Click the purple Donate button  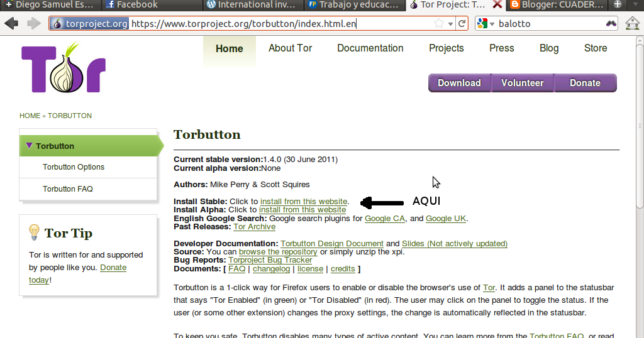coord(586,83)
